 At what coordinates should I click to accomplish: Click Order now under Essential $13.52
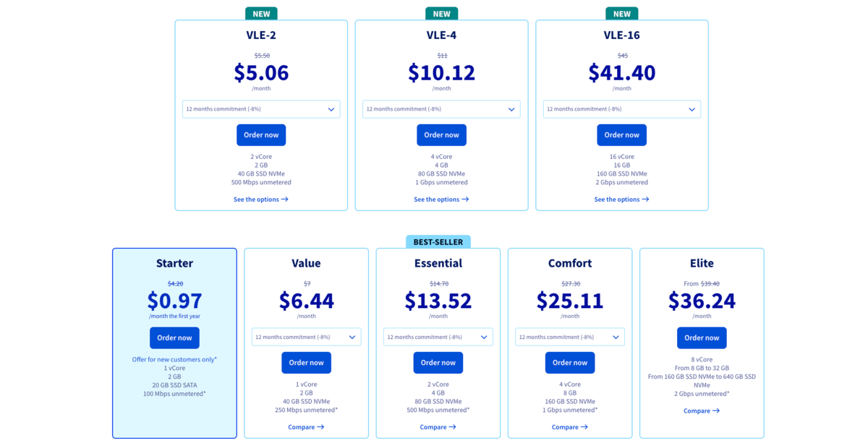(x=438, y=363)
